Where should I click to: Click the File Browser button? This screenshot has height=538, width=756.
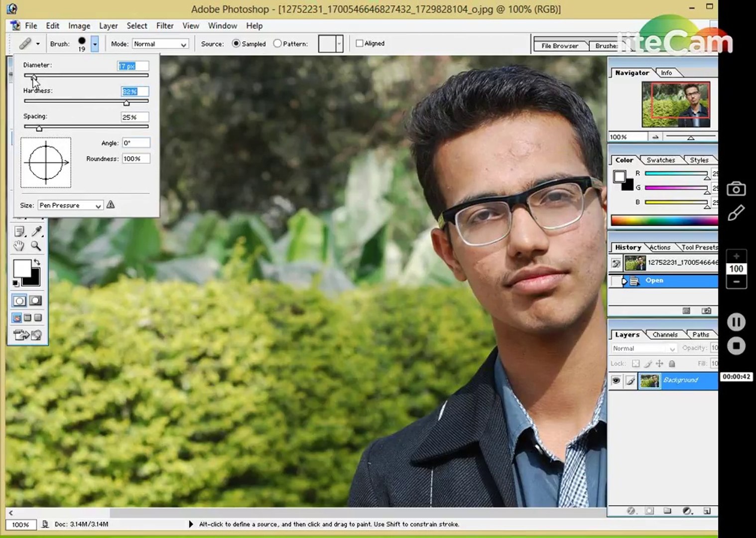(x=559, y=46)
